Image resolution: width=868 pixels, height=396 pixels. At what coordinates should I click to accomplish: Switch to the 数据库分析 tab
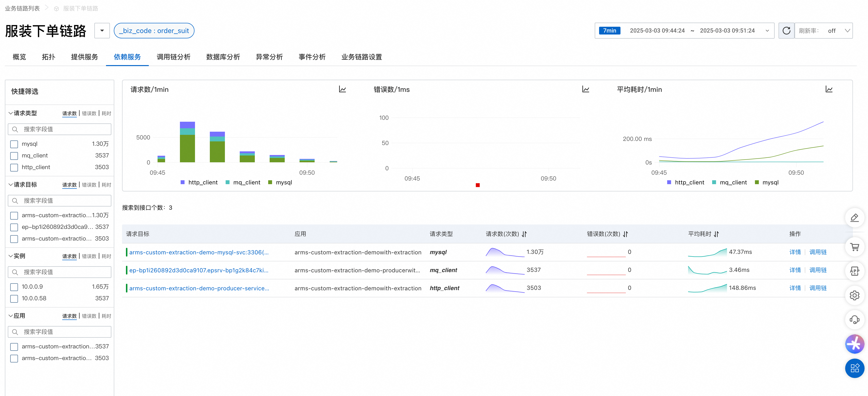(223, 57)
